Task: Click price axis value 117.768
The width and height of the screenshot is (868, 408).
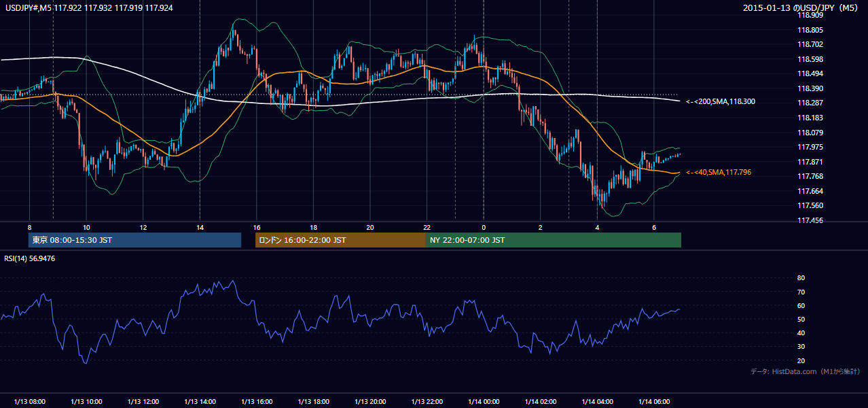Action: [809, 176]
